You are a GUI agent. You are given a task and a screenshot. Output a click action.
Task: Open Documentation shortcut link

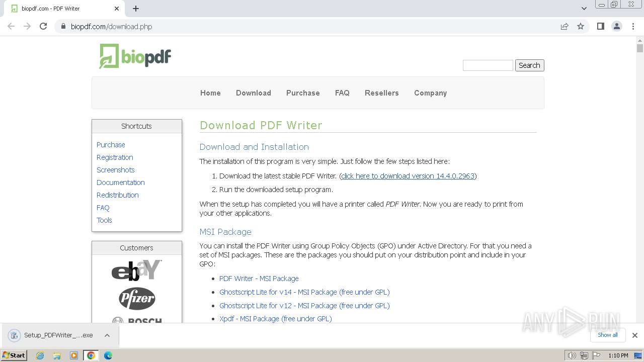click(121, 183)
